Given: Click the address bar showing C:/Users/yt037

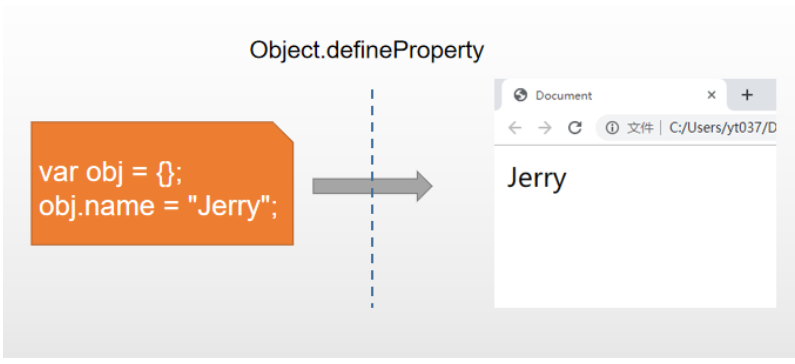Looking at the screenshot, I should (686, 128).
